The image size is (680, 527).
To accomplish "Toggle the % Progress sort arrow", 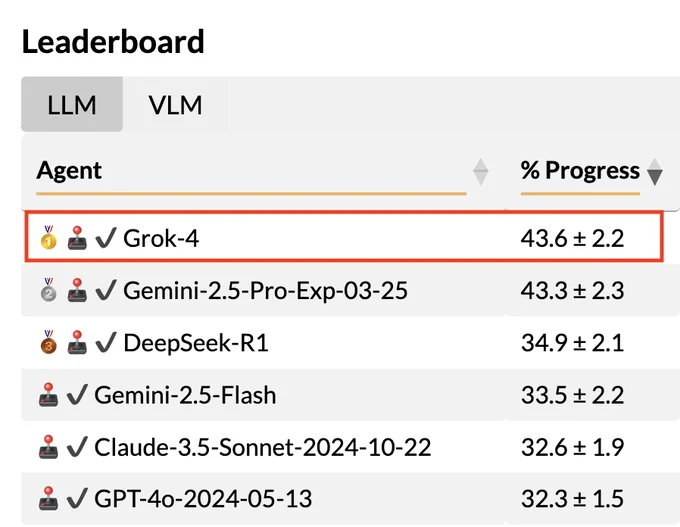I will pos(654,172).
